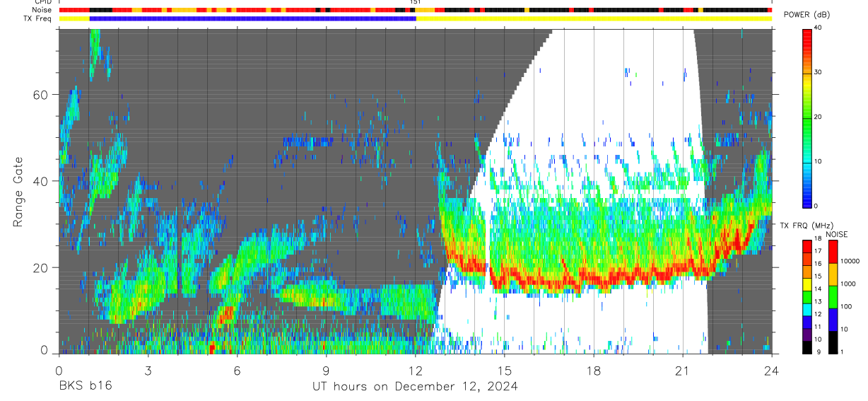Click the 13 label on the TX FRQ legend
This screenshot has height=401, width=868.
818,301
